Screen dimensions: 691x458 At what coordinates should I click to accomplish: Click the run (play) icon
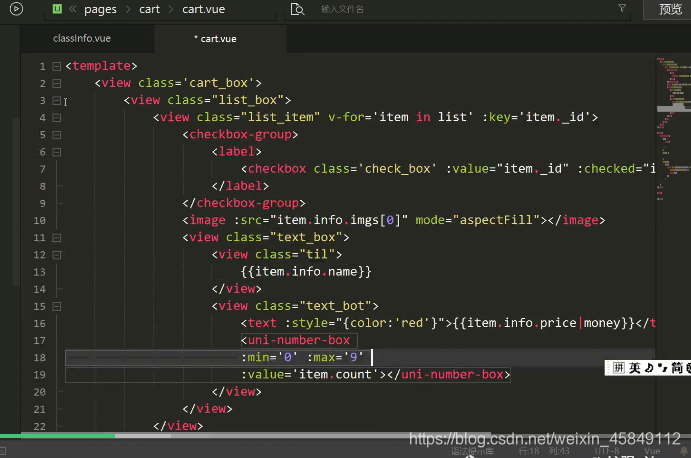[x=16, y=9]
